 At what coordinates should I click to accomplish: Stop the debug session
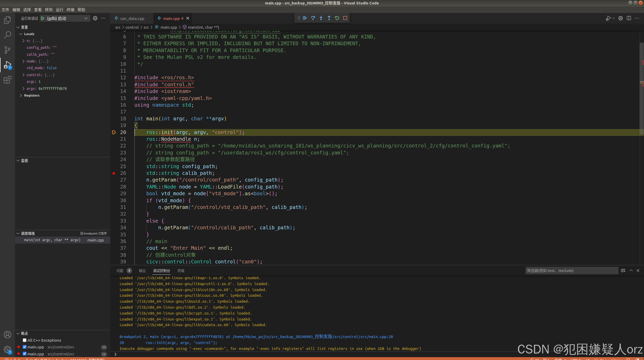click(345, 18)
